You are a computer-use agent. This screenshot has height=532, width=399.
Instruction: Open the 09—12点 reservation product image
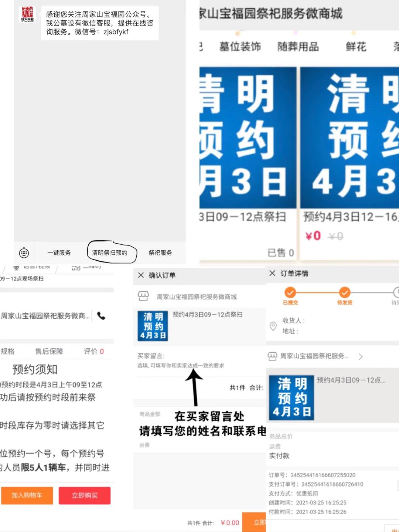pos(248,137)
